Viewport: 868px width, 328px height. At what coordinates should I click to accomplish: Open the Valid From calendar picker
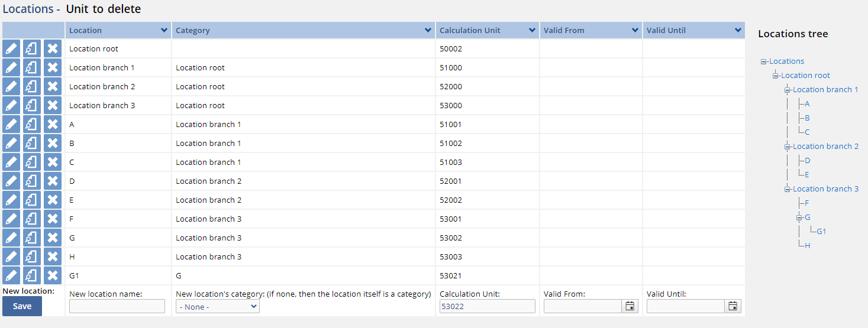630,306
